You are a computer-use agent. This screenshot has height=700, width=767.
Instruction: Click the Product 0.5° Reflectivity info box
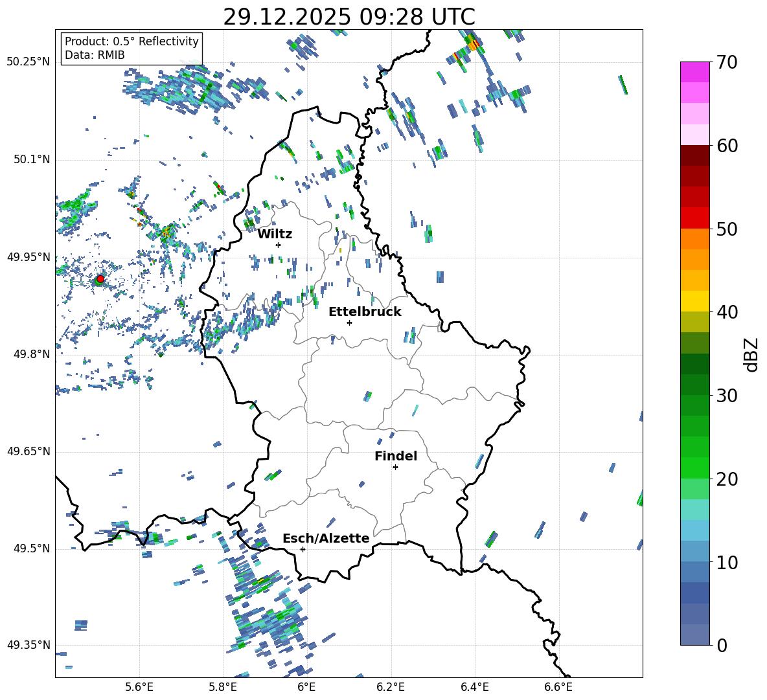pos(132,49)
